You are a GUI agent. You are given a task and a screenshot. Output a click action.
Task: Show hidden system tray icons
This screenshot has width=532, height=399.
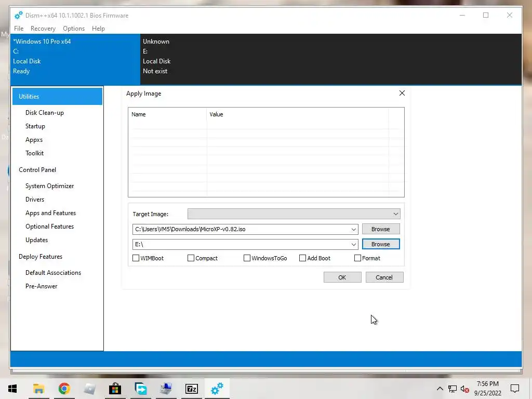pos(440,389)
